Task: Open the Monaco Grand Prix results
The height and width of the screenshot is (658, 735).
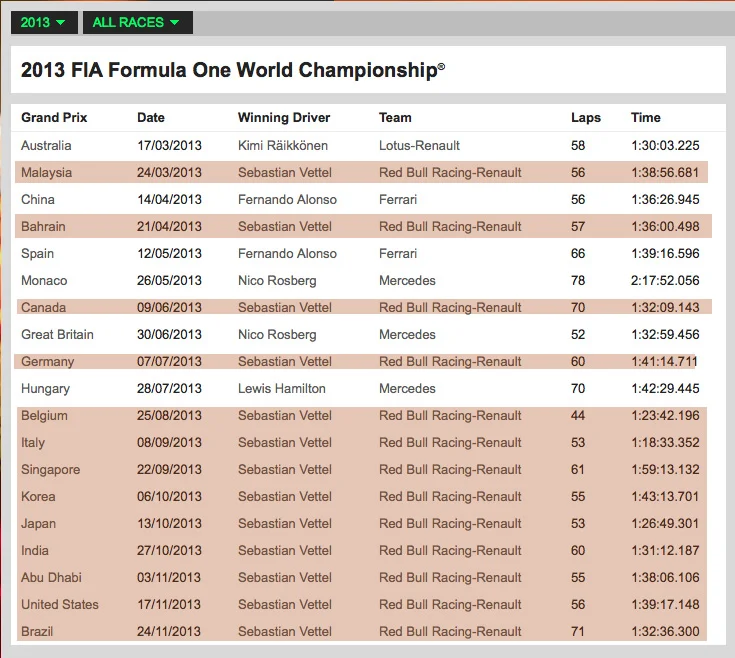Action: [44, 281]
